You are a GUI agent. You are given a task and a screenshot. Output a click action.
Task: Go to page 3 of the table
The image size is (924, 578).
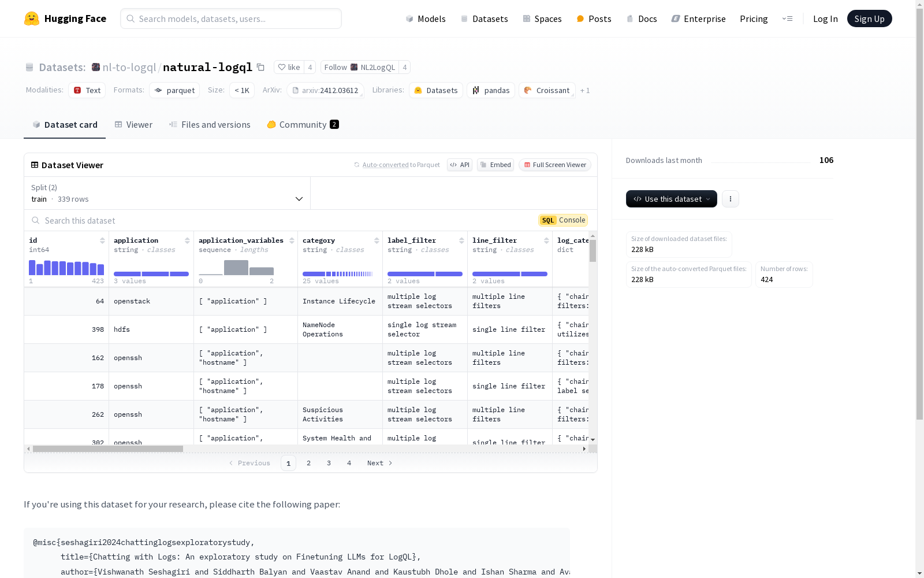(x=329, y=463)
